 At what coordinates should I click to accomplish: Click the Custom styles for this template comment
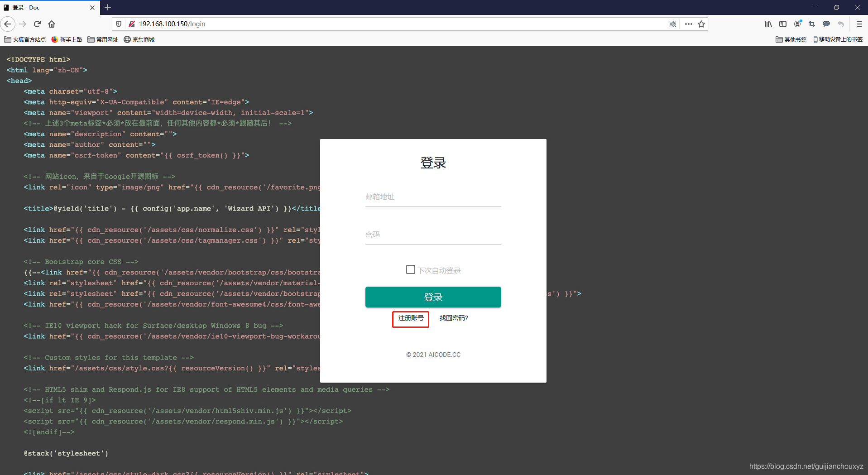[109, 358]
